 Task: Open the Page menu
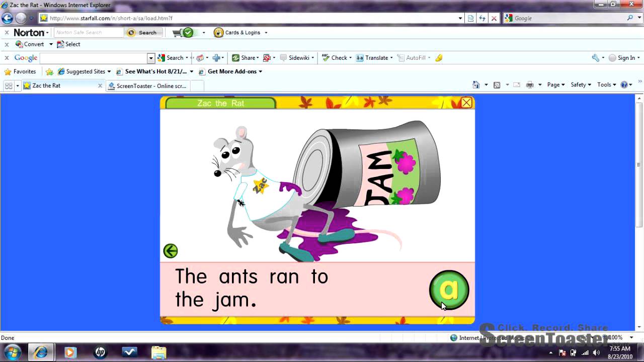click(x=556, y=85)
